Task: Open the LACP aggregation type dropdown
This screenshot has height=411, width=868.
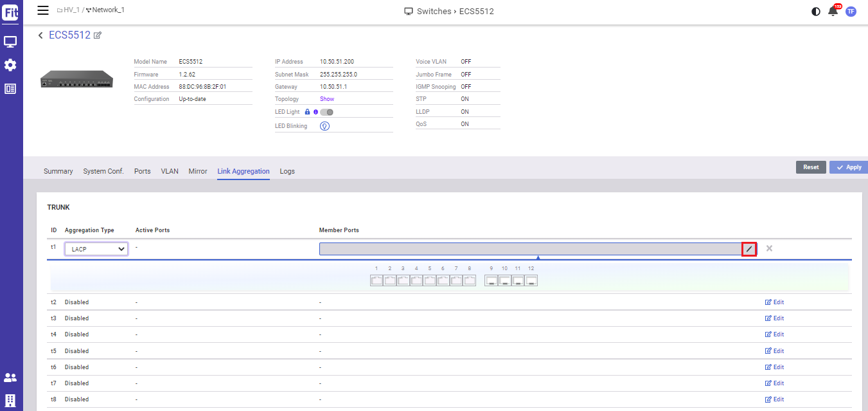Action: (96, 249)
